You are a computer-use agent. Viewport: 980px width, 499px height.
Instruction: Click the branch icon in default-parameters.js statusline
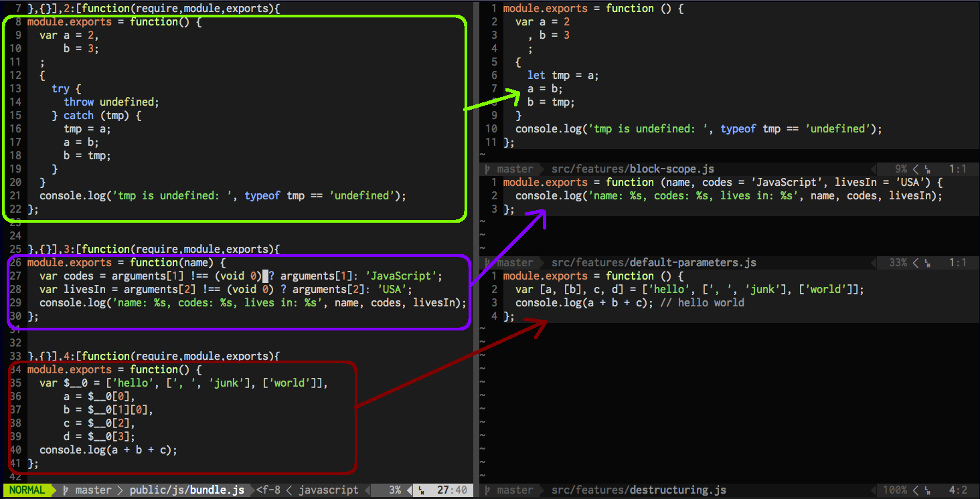pyautogui.click(x=488, y=263)
